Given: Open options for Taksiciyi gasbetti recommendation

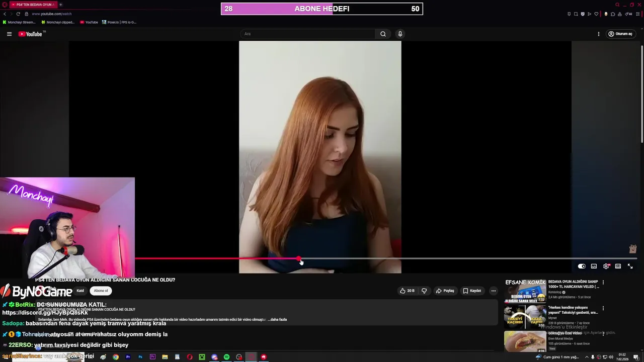Looking at the screenshot, I should click(x=603, y=308).
